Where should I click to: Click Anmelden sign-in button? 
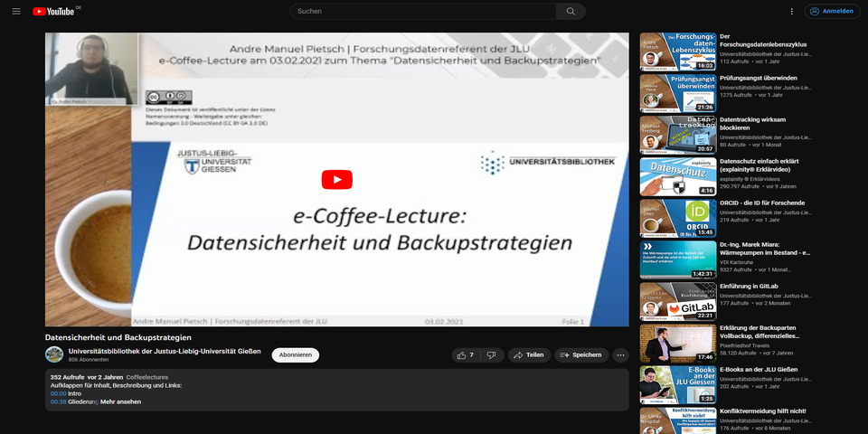[x=833, y=11]
